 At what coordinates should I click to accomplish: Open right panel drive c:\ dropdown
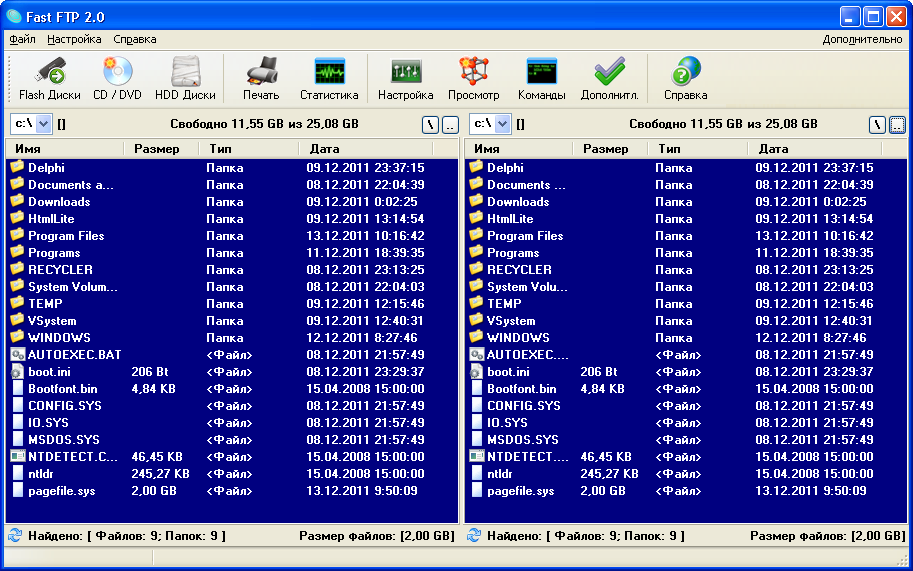click(x=502, y=123)
